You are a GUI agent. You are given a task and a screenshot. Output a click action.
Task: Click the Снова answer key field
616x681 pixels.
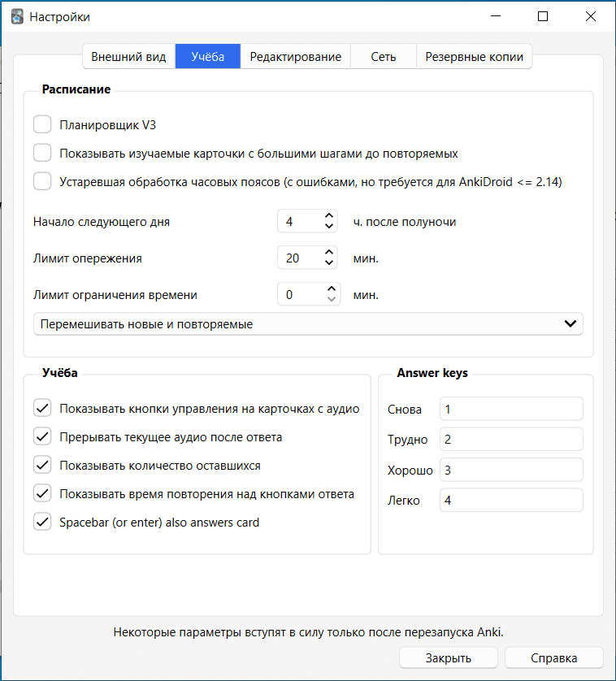pos(511,409)
